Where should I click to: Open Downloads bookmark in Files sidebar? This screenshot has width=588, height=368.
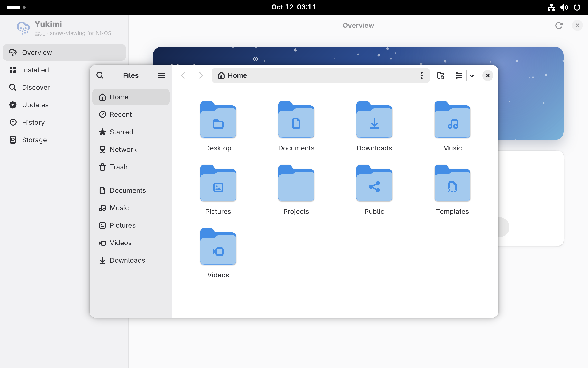coord(131,260)
